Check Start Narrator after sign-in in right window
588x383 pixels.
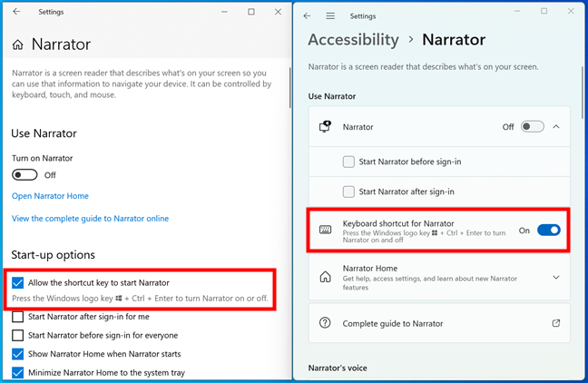348,191
